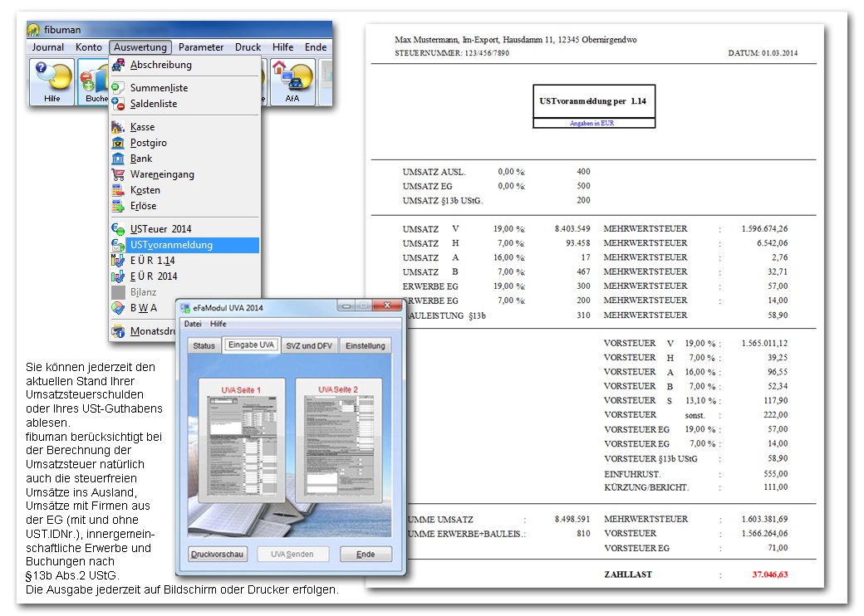Click the Postgiro menu icon
This screenshot has width=864, height=616.
(118, 143)
